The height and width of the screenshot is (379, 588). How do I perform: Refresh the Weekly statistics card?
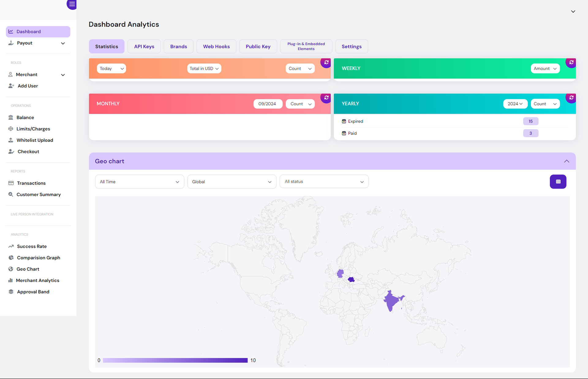pyautogui.click(x=571, y=63)
